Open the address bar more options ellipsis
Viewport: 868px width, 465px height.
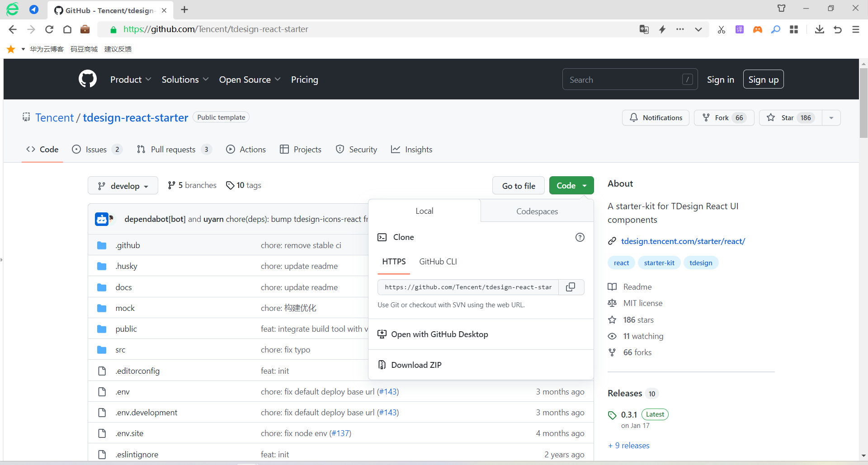680,29
